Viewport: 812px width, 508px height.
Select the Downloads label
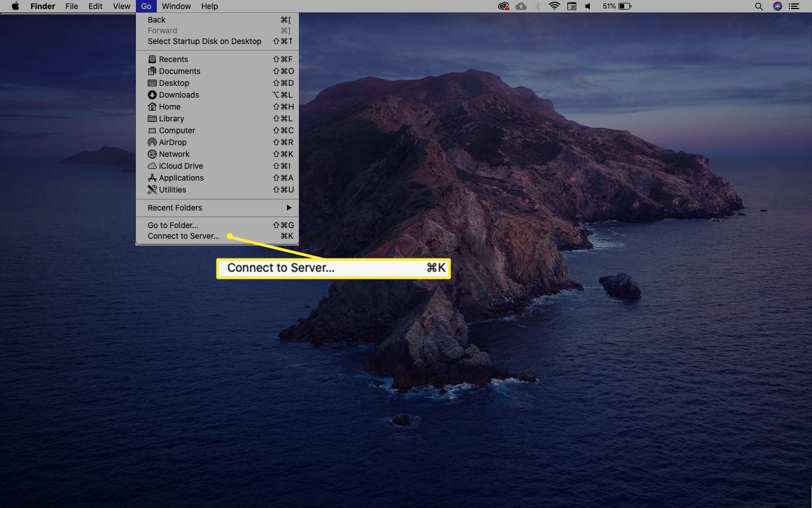tap(179, 95)
